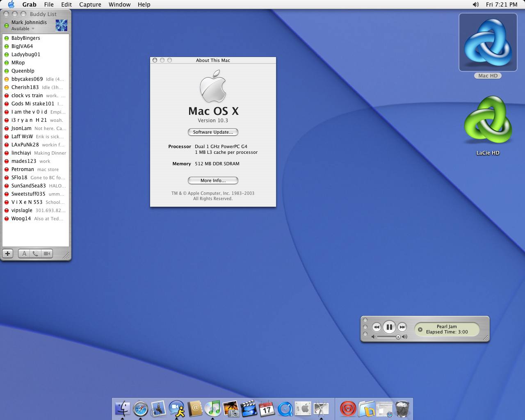Open the Apple menu

click(11, 5)
